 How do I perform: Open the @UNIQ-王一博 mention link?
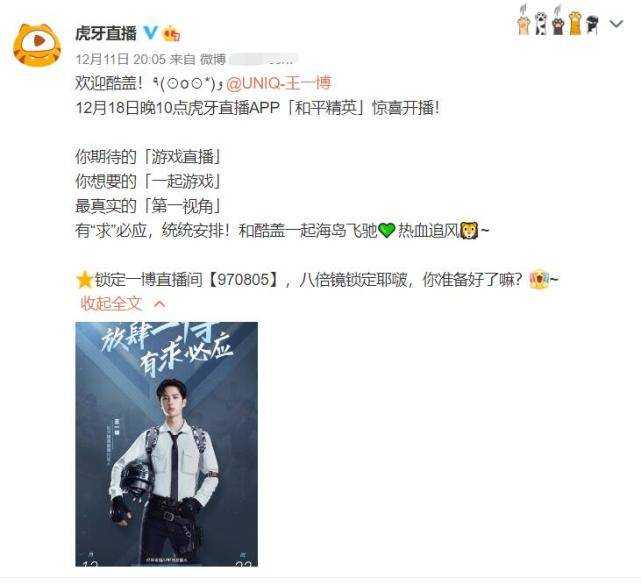point(279,83)
